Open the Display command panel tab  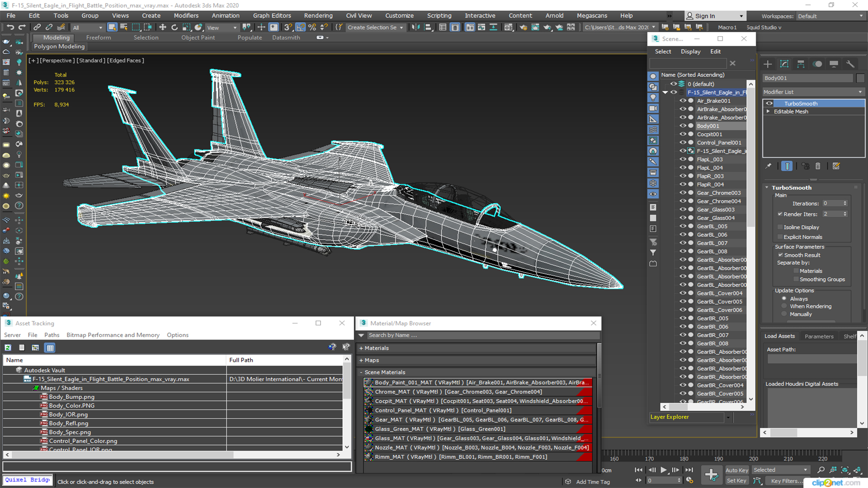(834, 64)
